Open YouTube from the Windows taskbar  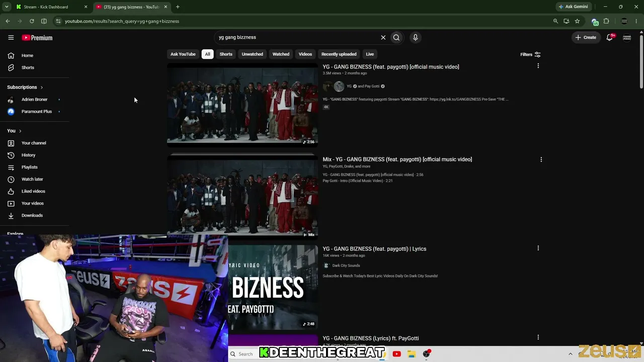(396, 354)
